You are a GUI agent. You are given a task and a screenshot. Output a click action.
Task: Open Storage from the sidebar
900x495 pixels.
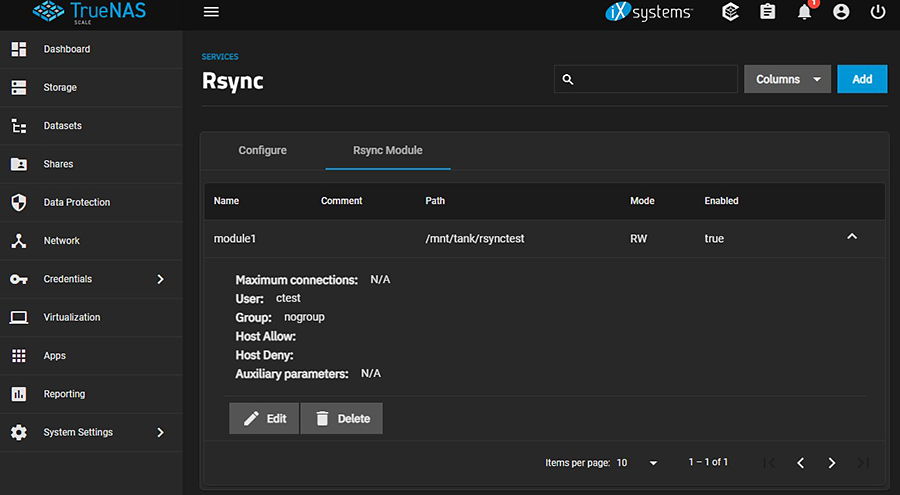[x=92, y=87]
